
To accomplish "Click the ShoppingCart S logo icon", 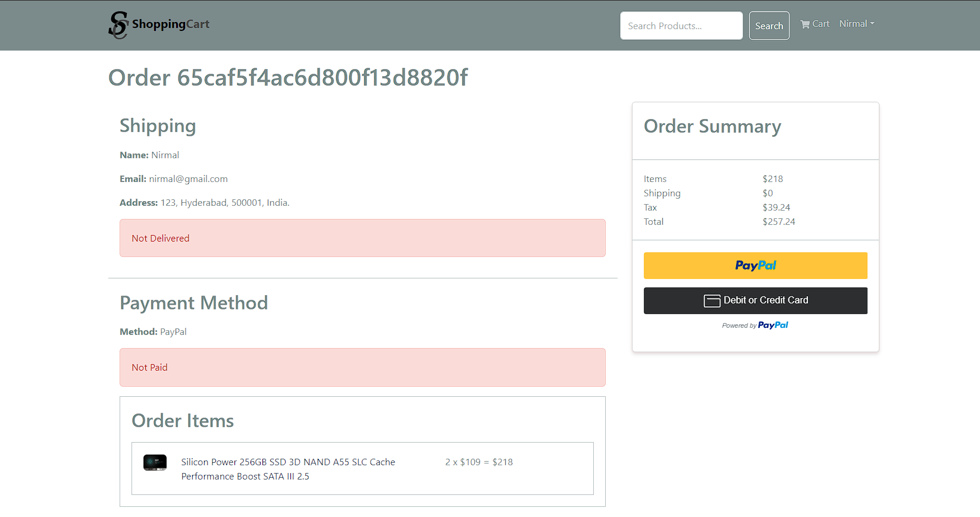I will [x=118, y=25].
